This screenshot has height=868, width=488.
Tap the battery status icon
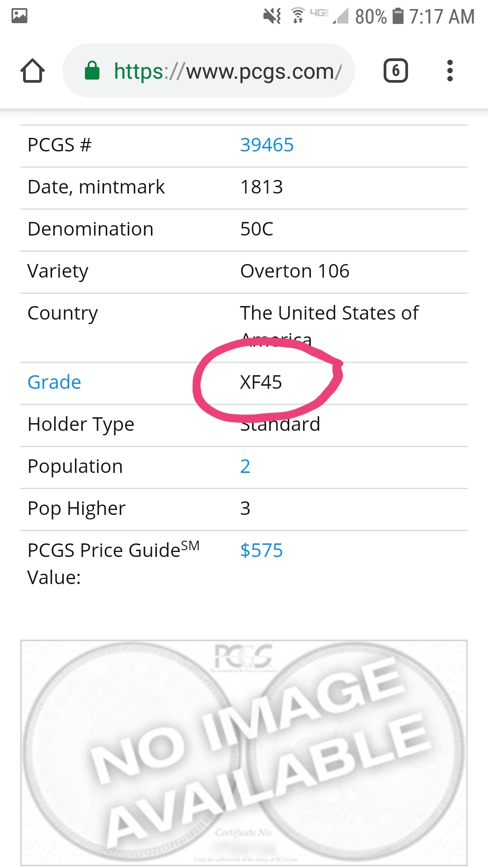point(398,16)
